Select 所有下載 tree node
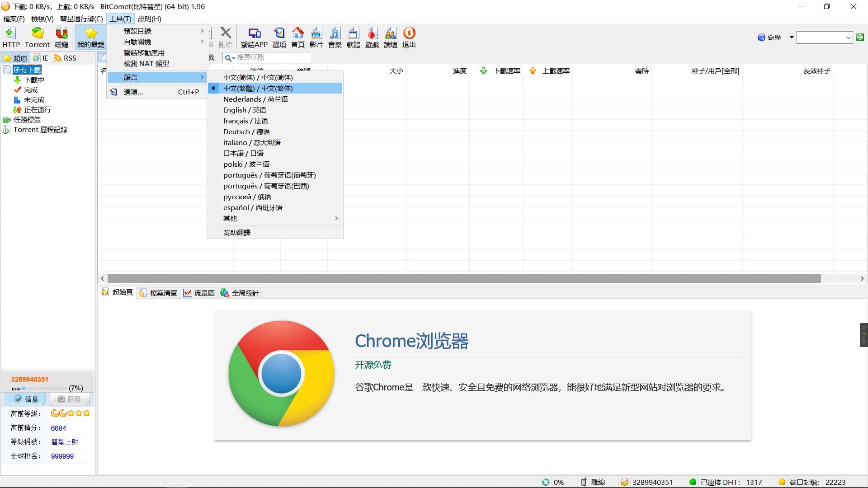Screen dimensions: 868x488 tap(27, 70)
